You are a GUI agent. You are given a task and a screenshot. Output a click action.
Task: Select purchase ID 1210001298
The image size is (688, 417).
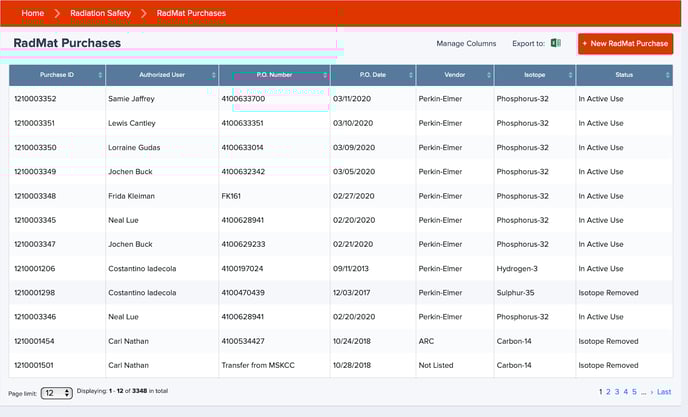pos(35,293)
